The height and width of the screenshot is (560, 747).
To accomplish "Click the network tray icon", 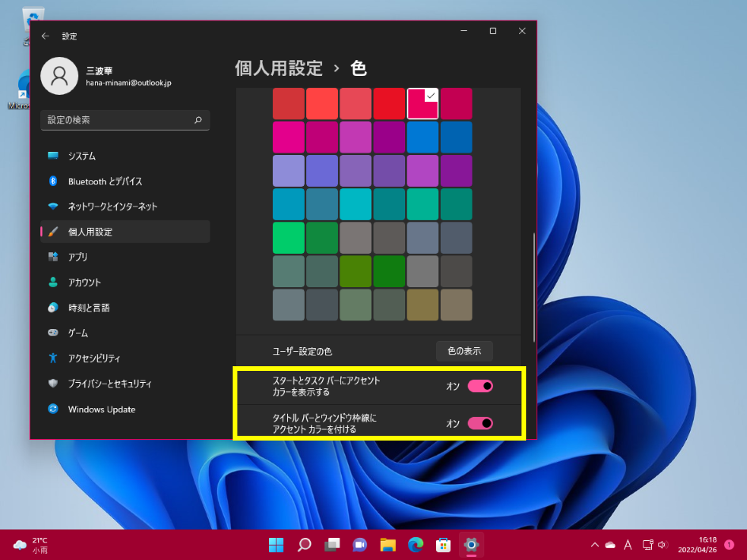I will pyautogui.click(x=647, y=545).
